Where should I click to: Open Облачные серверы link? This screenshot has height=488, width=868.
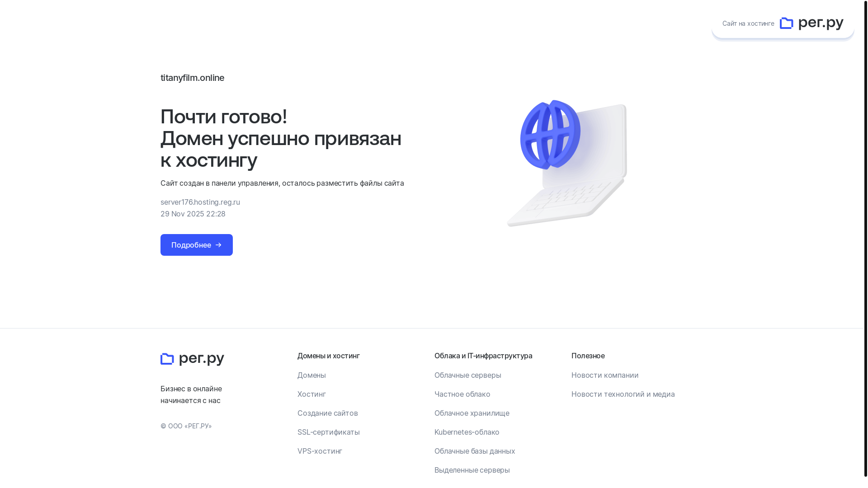click(467, 375)
